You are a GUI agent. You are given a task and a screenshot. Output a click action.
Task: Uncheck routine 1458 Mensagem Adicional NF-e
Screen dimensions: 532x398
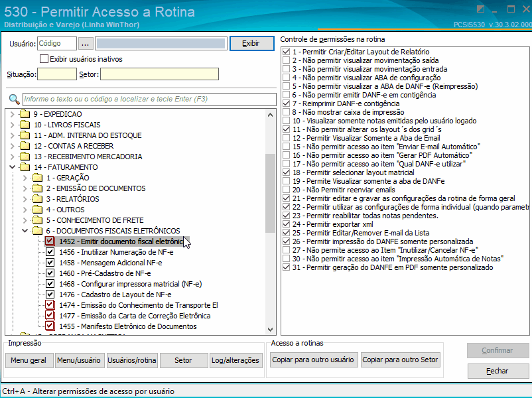tap(50, 262)
